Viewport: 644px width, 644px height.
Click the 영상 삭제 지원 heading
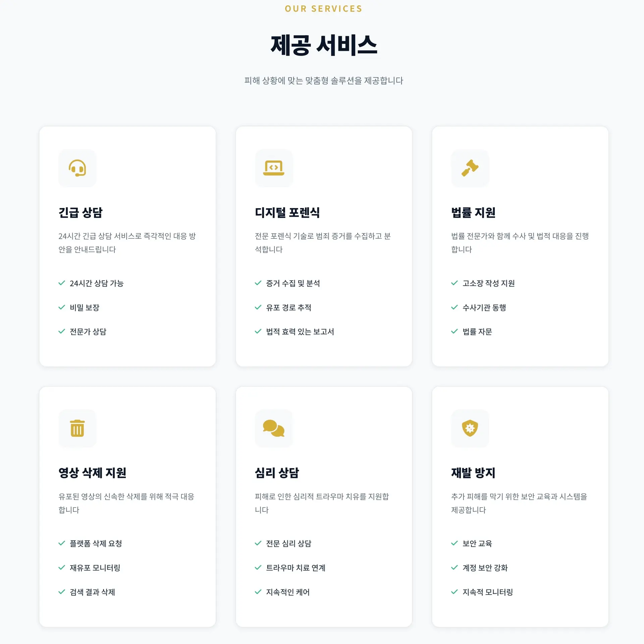pos(92,473)
